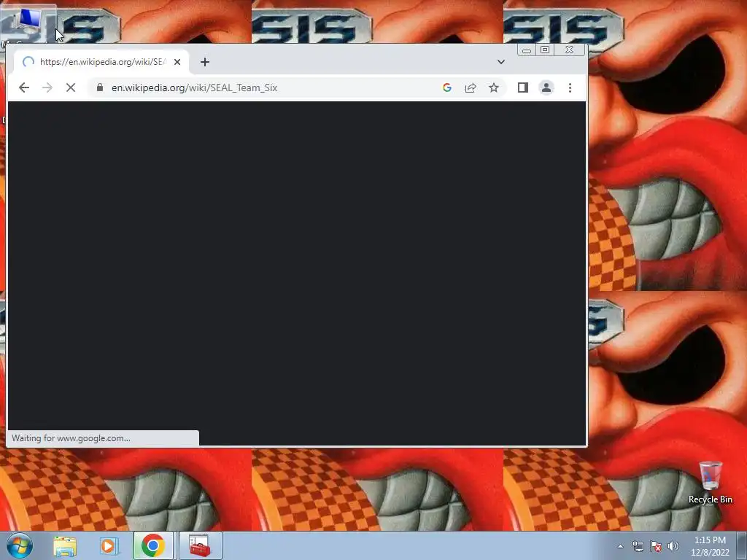Click the Show desktop strip on the taskbar
747x560 pixels.
742,545
